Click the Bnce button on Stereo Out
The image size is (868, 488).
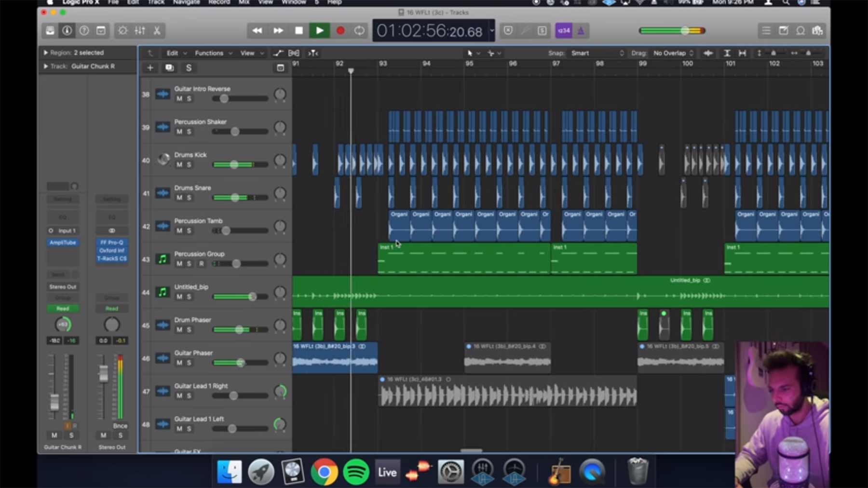[120, 426]
